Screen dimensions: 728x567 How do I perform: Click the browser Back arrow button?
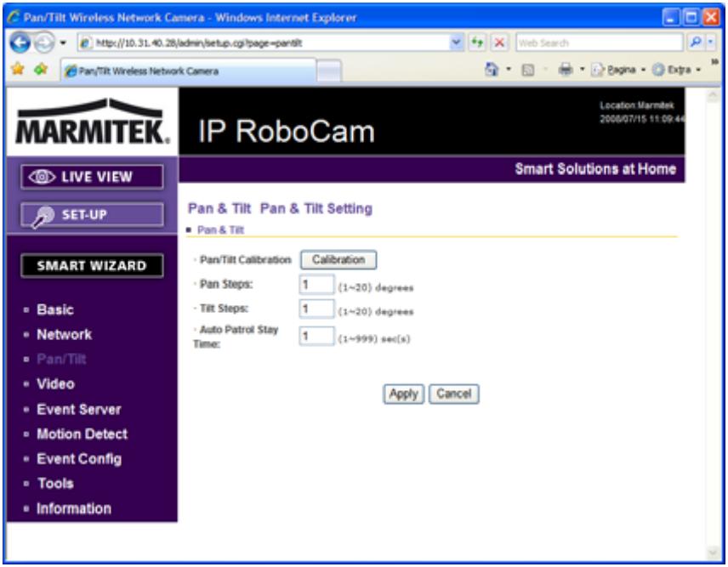(20, 43)
